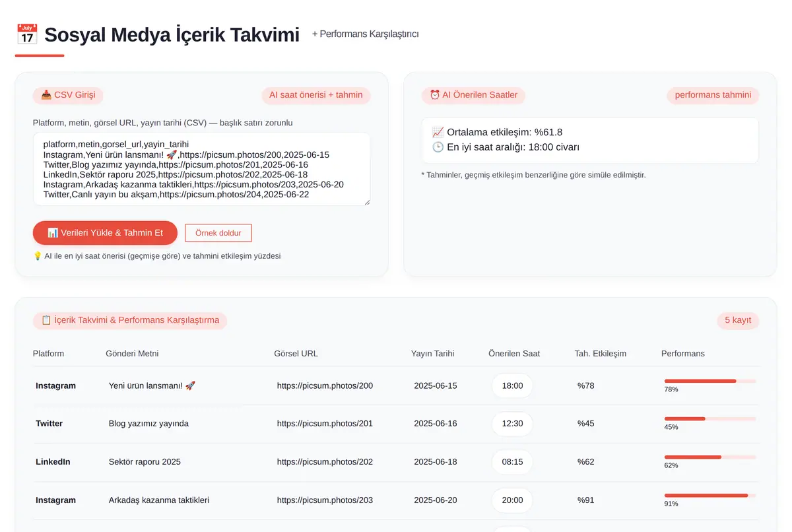Click the 20:00 suggested time pill
Screen dimensions: 792x532
(x=512, y=500)
